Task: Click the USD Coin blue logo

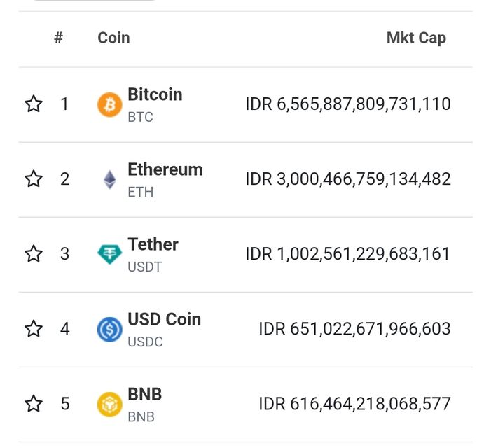Action: 109,329
